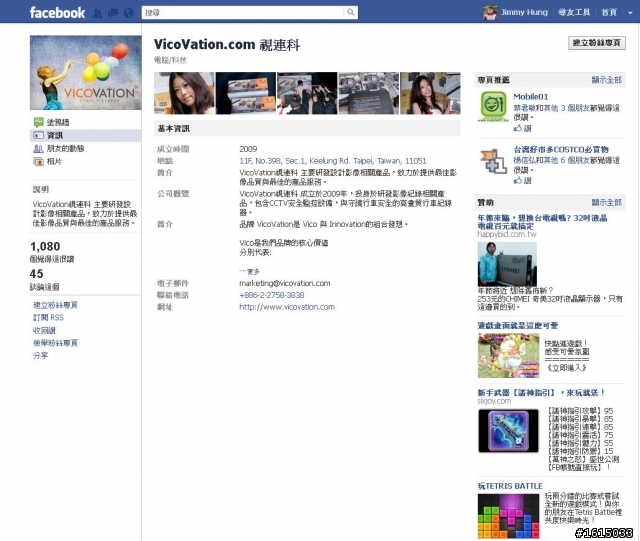Open the COSTCO shopping page link

coord(561,149)
